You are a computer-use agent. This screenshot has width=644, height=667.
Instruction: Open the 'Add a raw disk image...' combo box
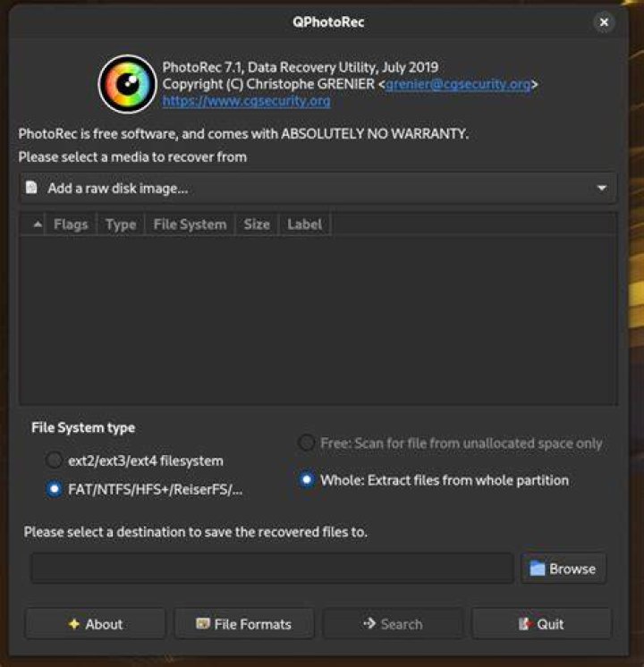click(318, 188)
